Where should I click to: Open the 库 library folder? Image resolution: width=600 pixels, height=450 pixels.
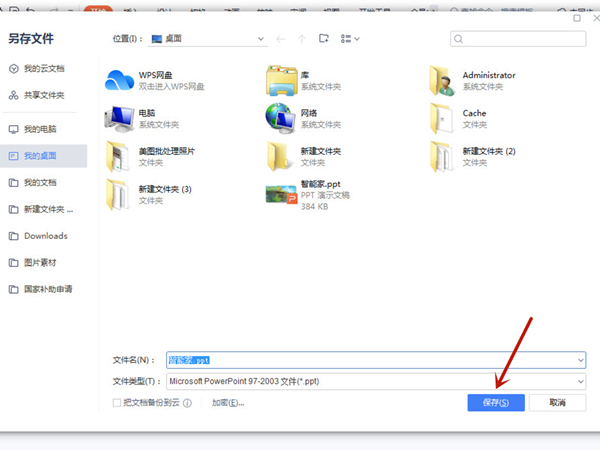pos(281,80)
